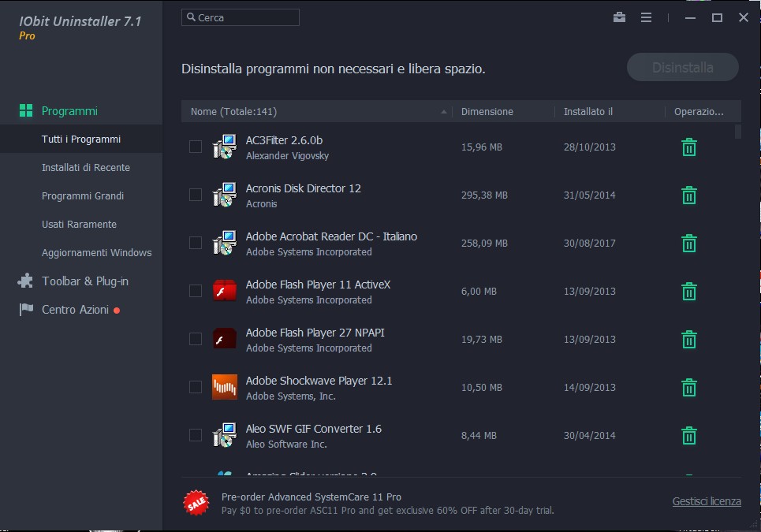The width and height of the screenshot is (761, 532).
Task: Click trash icon for Adobe Shockwave Player 12.1
Action: 689,387
